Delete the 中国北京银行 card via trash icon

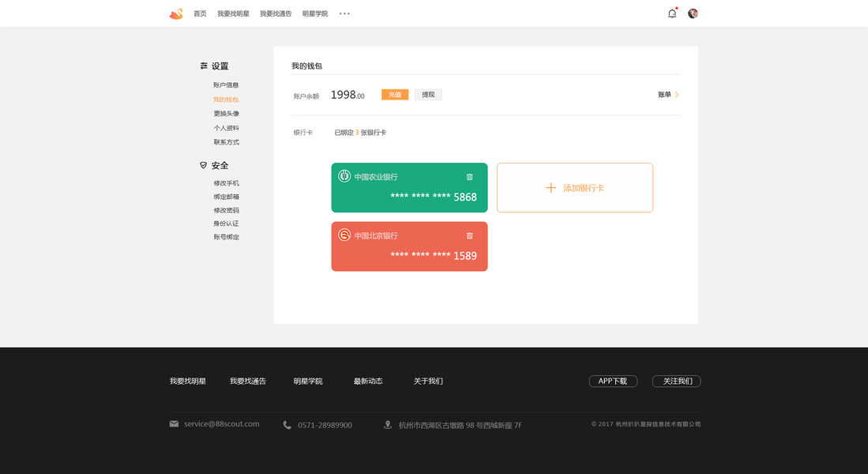click(469, 236)
